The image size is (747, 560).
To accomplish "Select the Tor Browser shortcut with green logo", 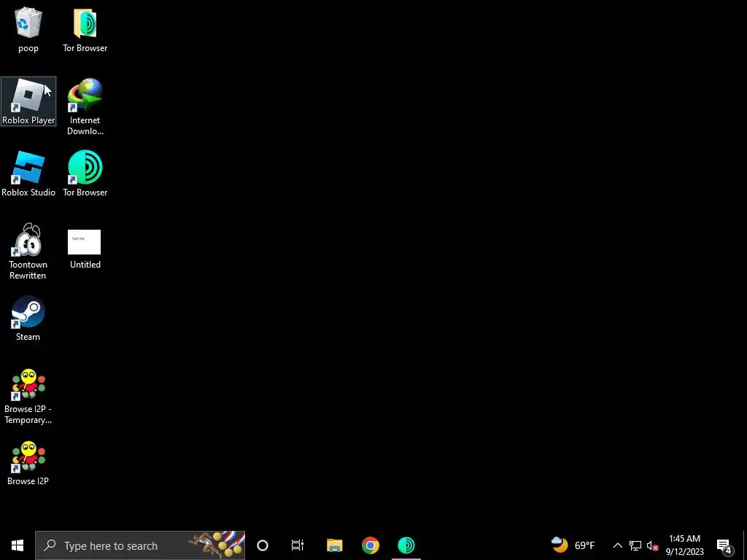I will [85, 174].
